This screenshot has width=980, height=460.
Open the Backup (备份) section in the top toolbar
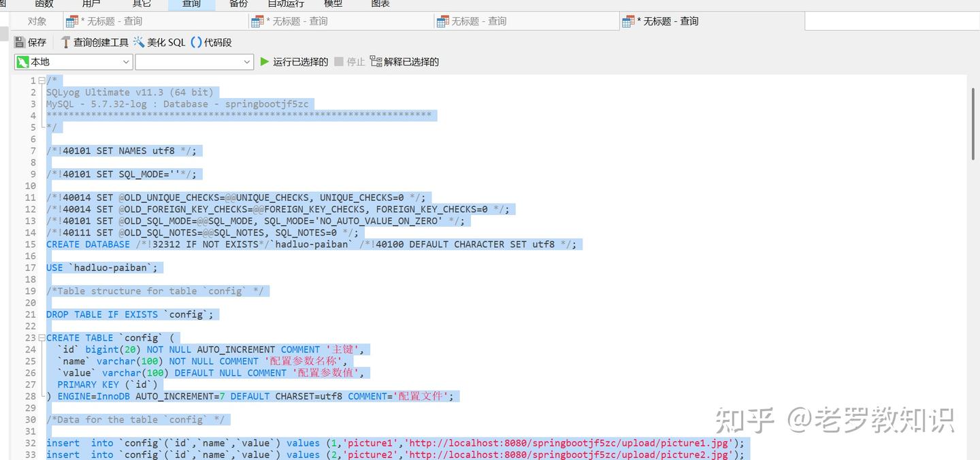pyautogui.click(x=239, y=4)
